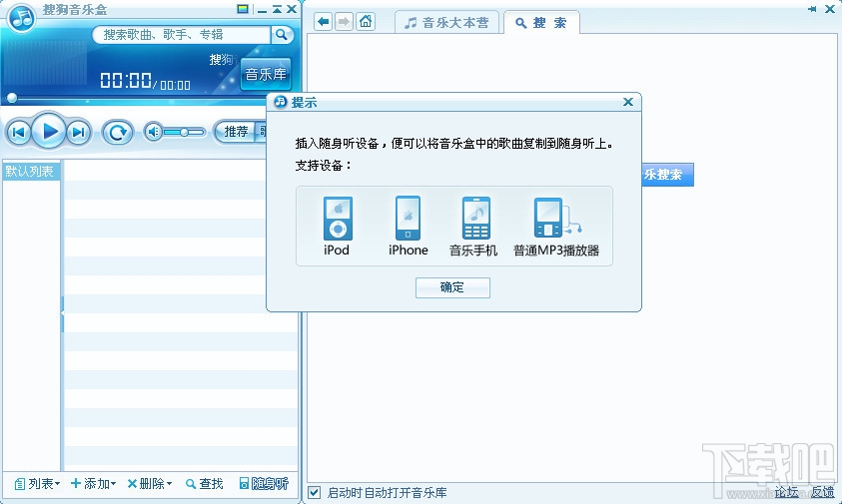Switch to the 搜索 tab
The image size is (842, 504).
(x=541, y=23)
